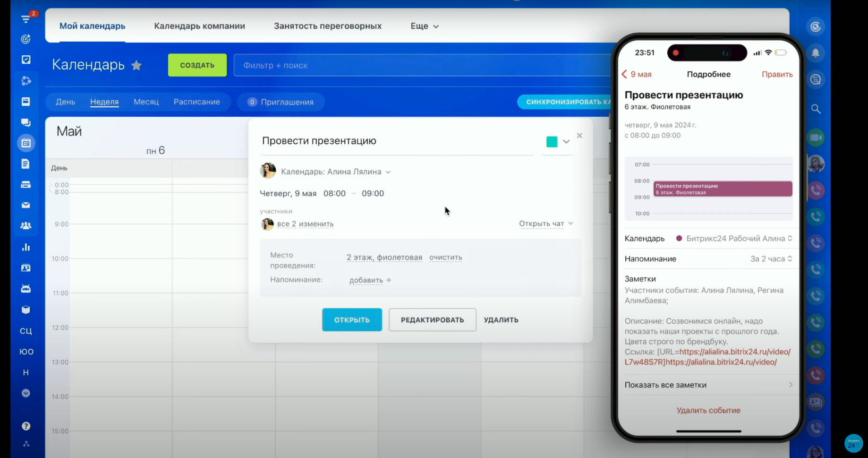Click the очистить location link
This screenshot has width=868, height=458.
445,258
